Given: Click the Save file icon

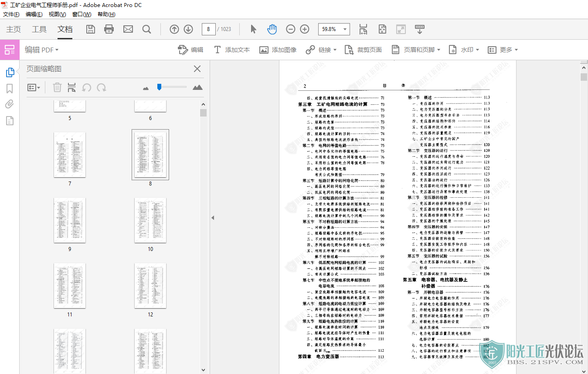Looking at the screenshot, I should coord(91,29).
